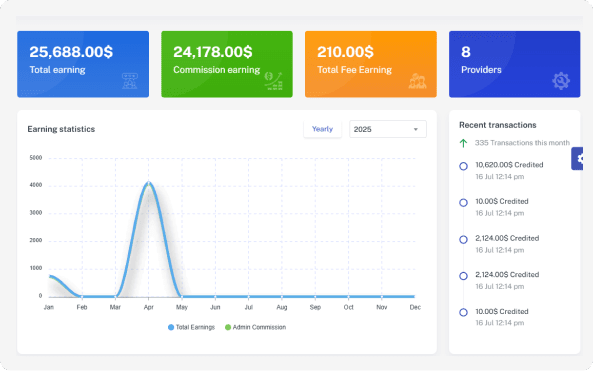Viewport: 593px width, 371px height.
Task: Click the Total Fee Earning people icon
Action: [417, 81]
